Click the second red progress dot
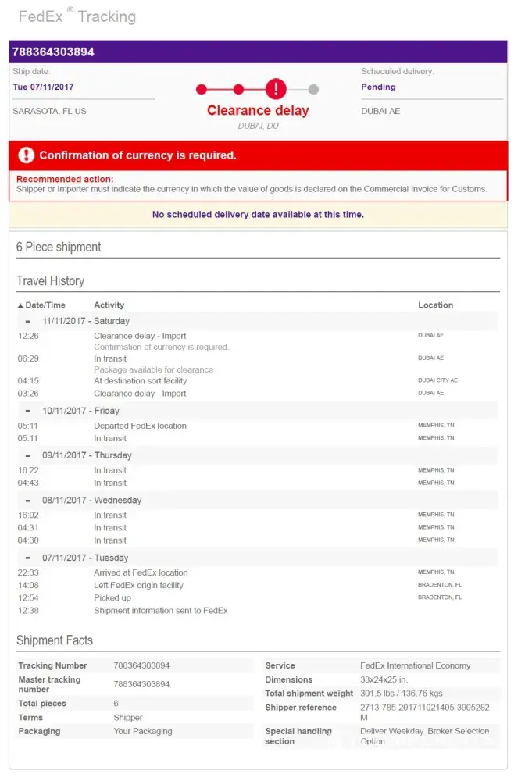532x781 pixels. tap(238, 89)
